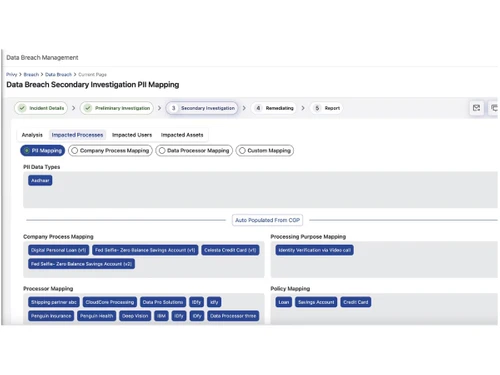Screen dimensions: 500x375
Task: Click the IBM processor chip
Action: [161, 316]
